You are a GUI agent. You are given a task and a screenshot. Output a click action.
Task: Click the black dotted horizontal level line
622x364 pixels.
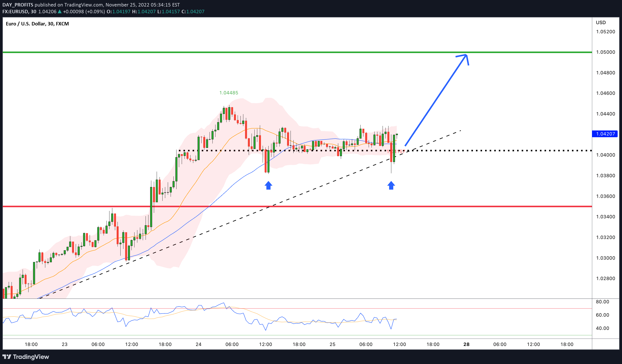point(385,150)
